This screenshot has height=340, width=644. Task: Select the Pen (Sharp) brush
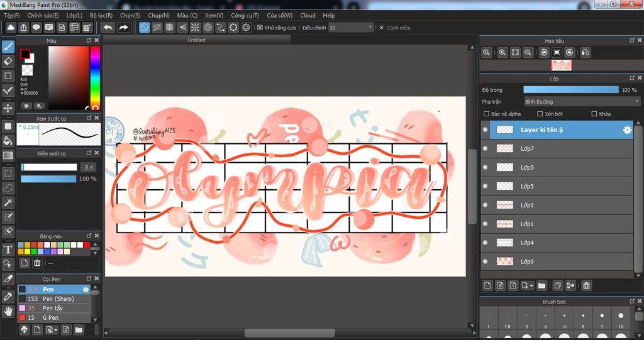(54, 299)
